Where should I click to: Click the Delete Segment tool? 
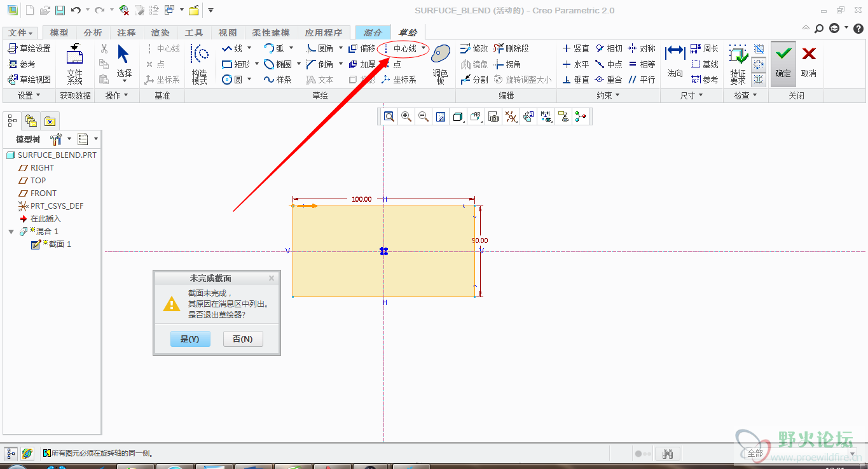tap(511, 48)
